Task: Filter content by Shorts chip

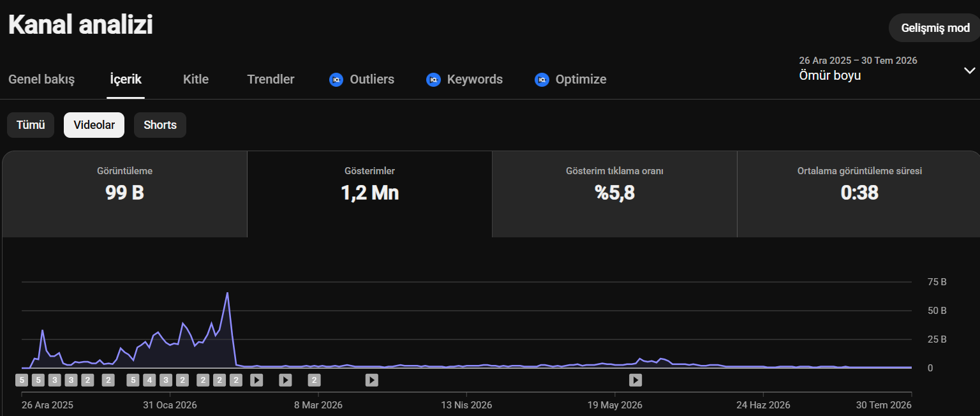Action: point(160,125)
